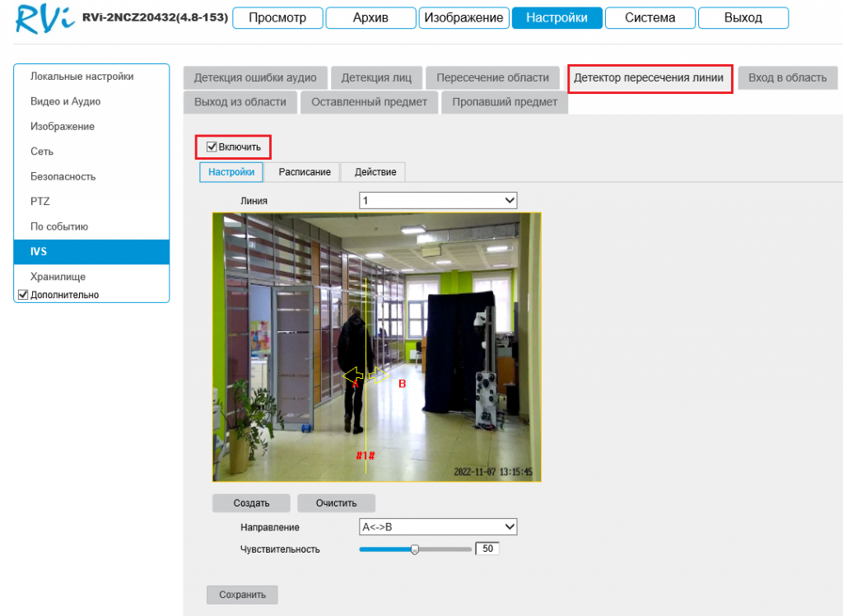Image resolution: width=843 pixels, height=616 pixels.
Task: Select the Детекция лиц tab
Action: pyautogui.click(x=376, y=78)
